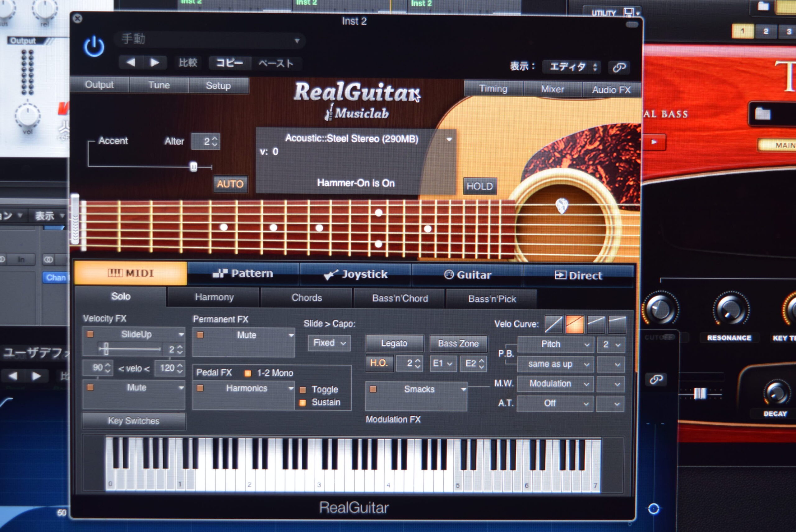796x532 pixels.
Task: Select the third Velo Curve shape
Action: (x=596, y=325)
